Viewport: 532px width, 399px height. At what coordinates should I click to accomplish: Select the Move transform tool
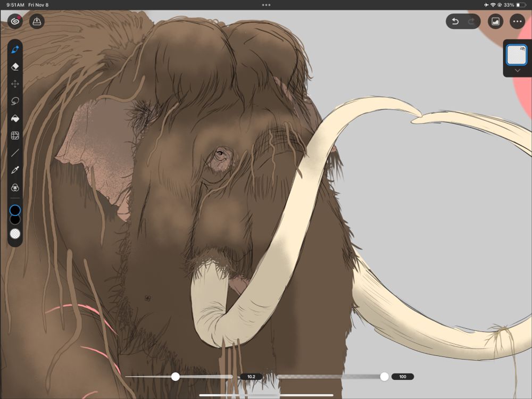(15, 84)
